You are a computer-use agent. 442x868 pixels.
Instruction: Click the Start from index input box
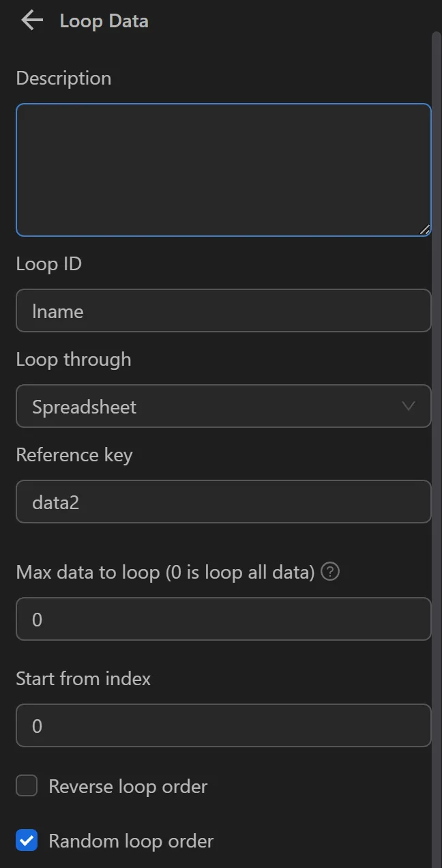tap(223, 725)
